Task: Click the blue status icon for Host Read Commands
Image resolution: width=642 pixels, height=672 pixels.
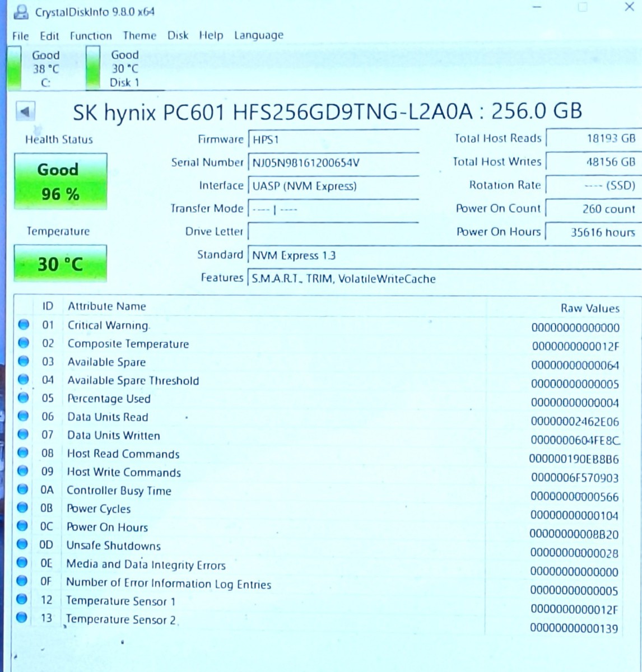Action: 23,452
